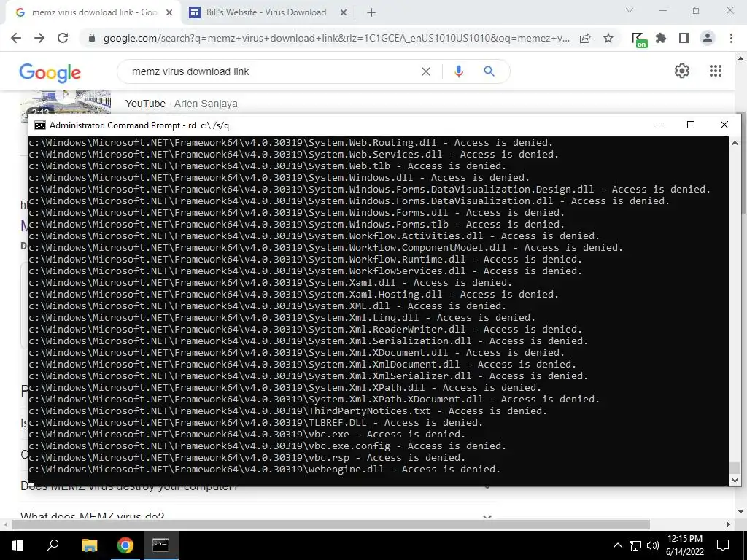The width and height of the screenshot is (747, 560).
Task: Open the Action Center notifications icon
Action: tap(723, 545)
